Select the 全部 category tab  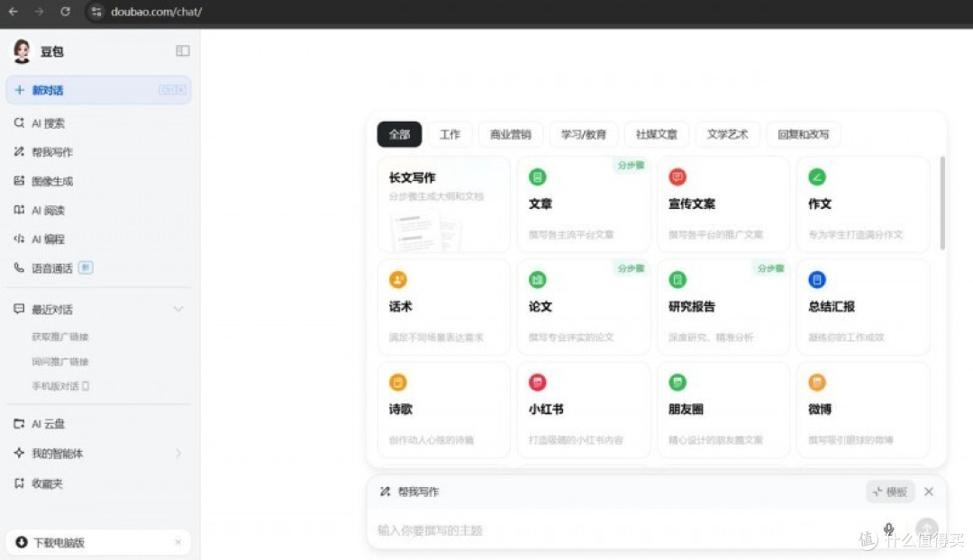(x=399, y=134)
